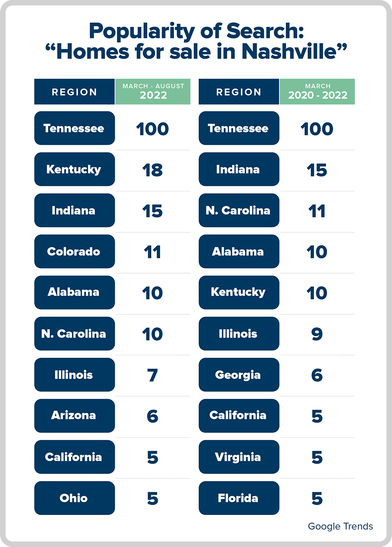Click Arizona region label
This screenshot has height=547, width=392.
coord(74,416)
